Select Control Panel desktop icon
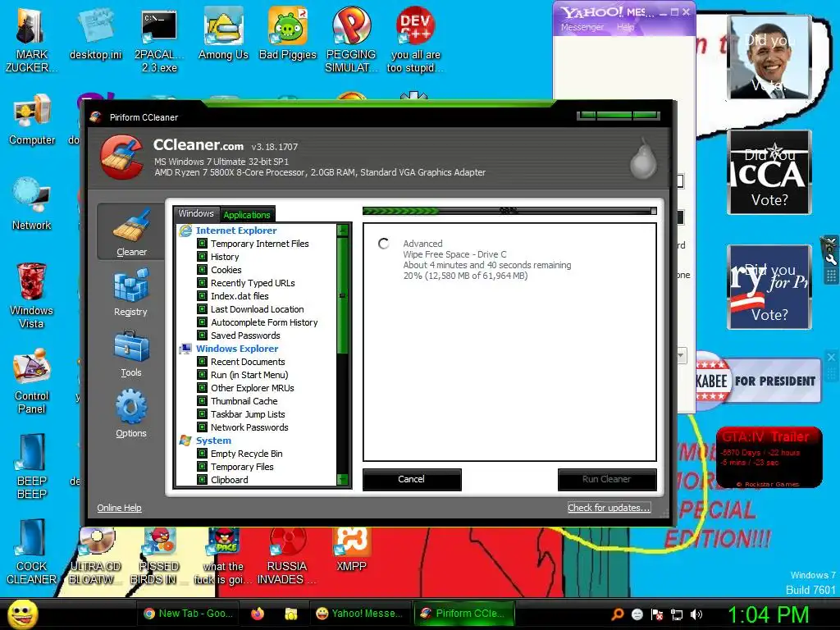This screenshot has width=840, height=630. click(32, 381)
